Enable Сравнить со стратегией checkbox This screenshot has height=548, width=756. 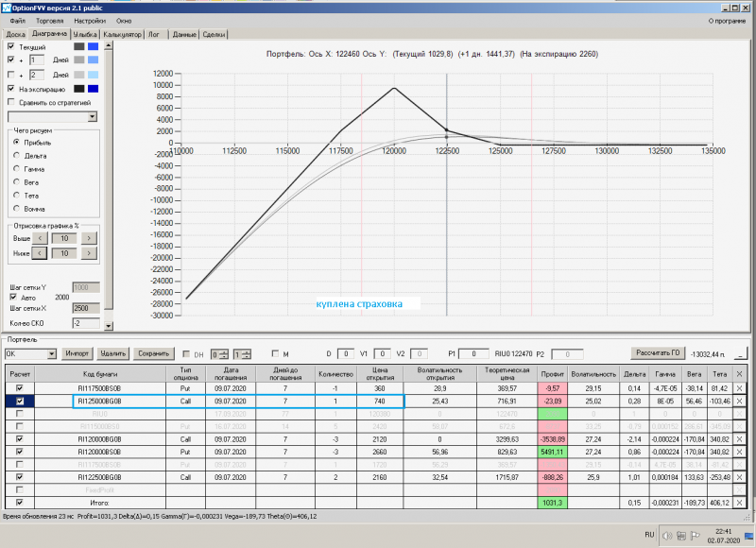pyautogui.click(x=11, y=102)
